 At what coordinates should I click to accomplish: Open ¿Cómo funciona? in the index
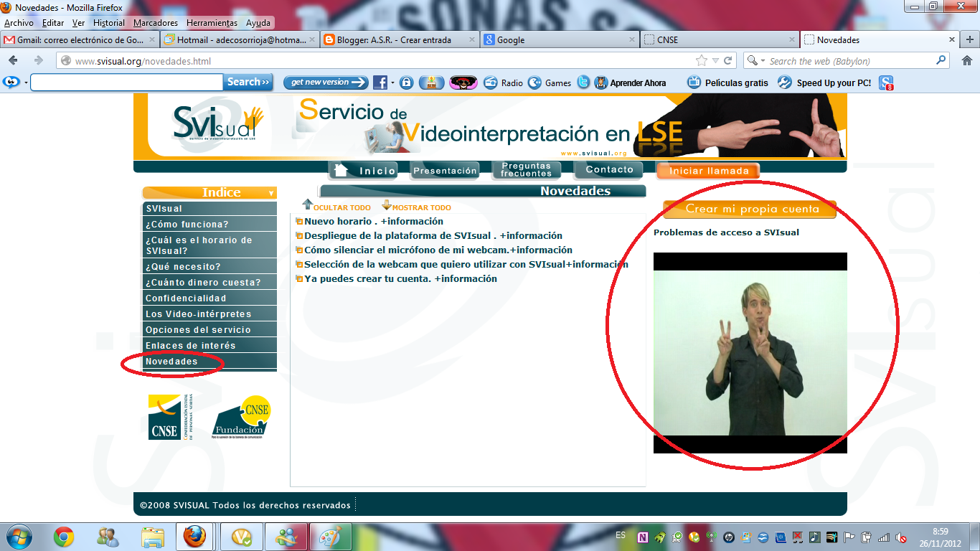(209, 225)
